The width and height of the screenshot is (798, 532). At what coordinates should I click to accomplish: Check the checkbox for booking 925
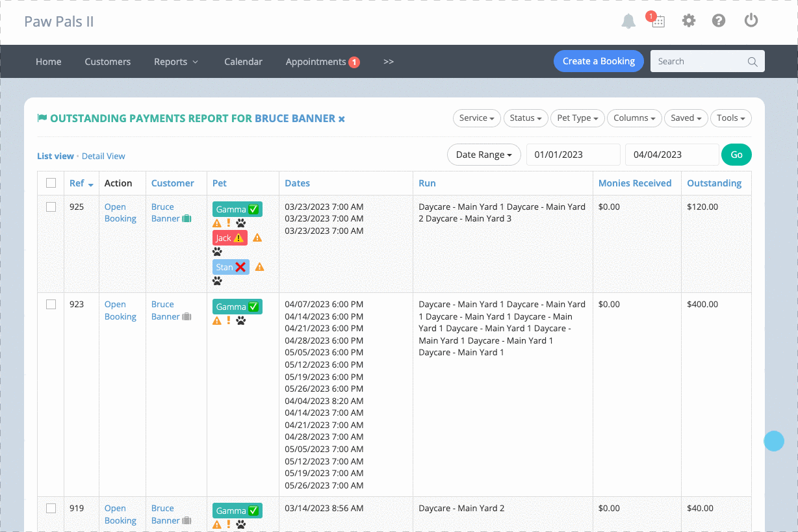pos(51,207)
